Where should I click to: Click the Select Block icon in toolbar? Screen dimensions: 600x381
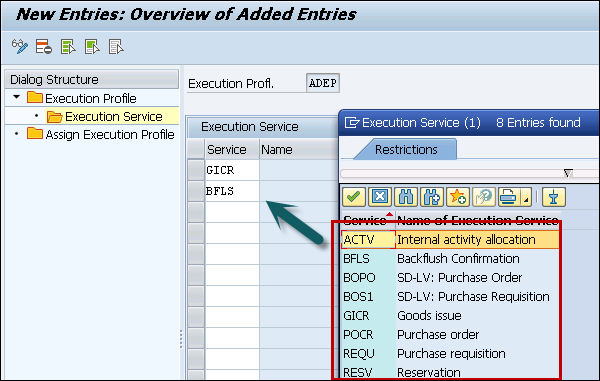[92, 47]
